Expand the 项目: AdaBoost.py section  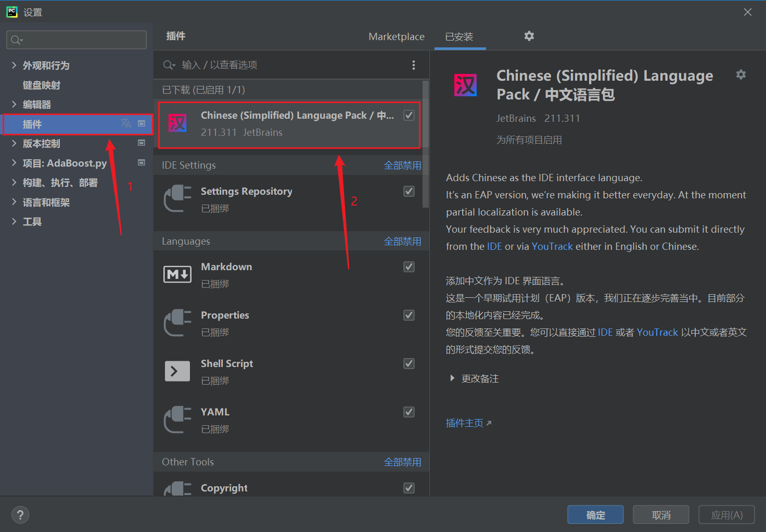(14, 163)
